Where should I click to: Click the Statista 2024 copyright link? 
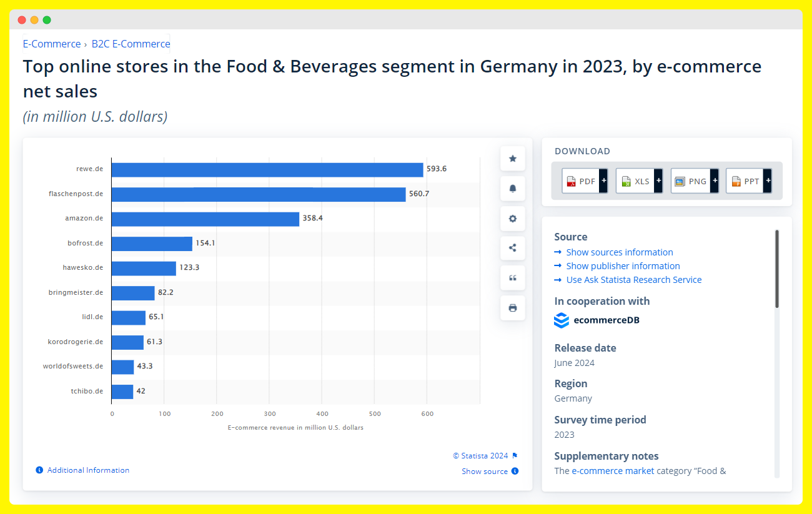pyautogui.click(x=480, y=456)
